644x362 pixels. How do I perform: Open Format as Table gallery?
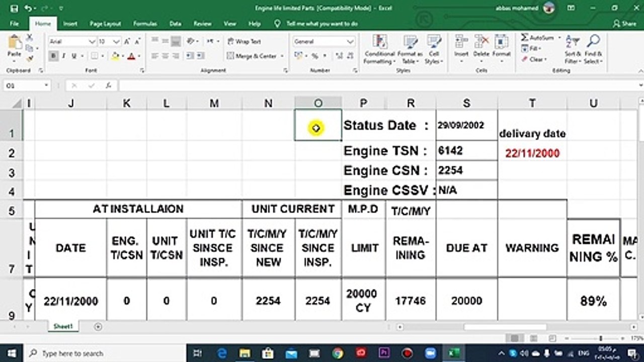tap(409, 50)
